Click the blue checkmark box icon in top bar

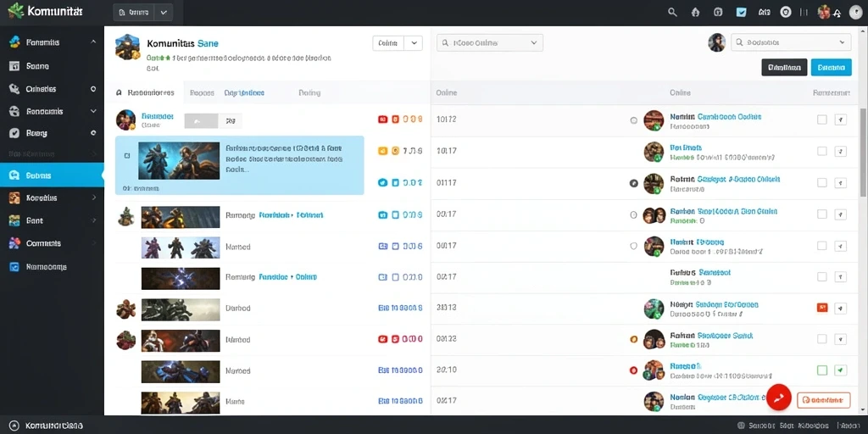(741, 12)
